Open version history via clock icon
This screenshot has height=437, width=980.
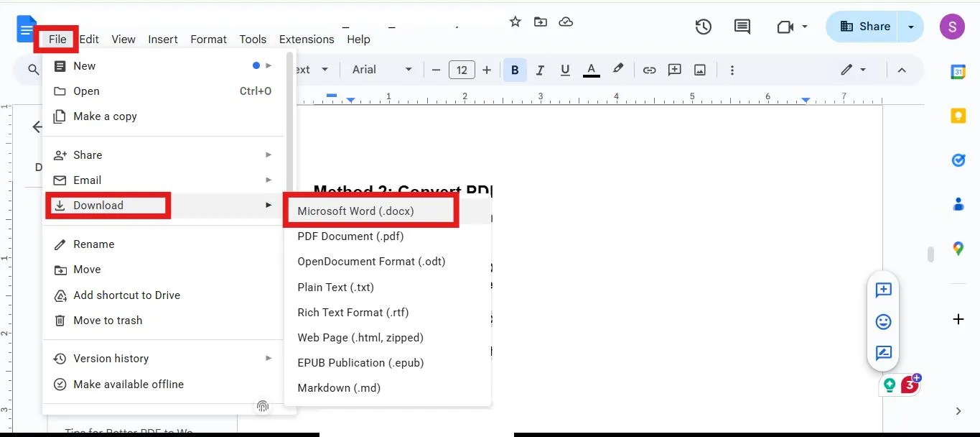pos(703,26)
